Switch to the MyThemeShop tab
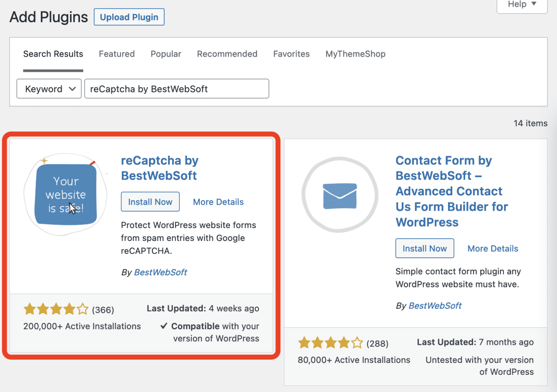The height and width of the screenshot is (392, 557). pyautogui.click(x=355, y=54)
